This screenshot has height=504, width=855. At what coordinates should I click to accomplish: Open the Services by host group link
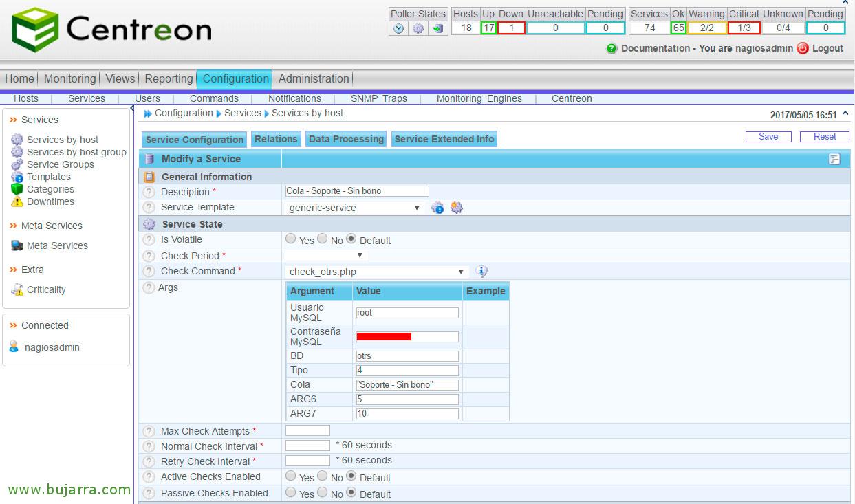76,152
